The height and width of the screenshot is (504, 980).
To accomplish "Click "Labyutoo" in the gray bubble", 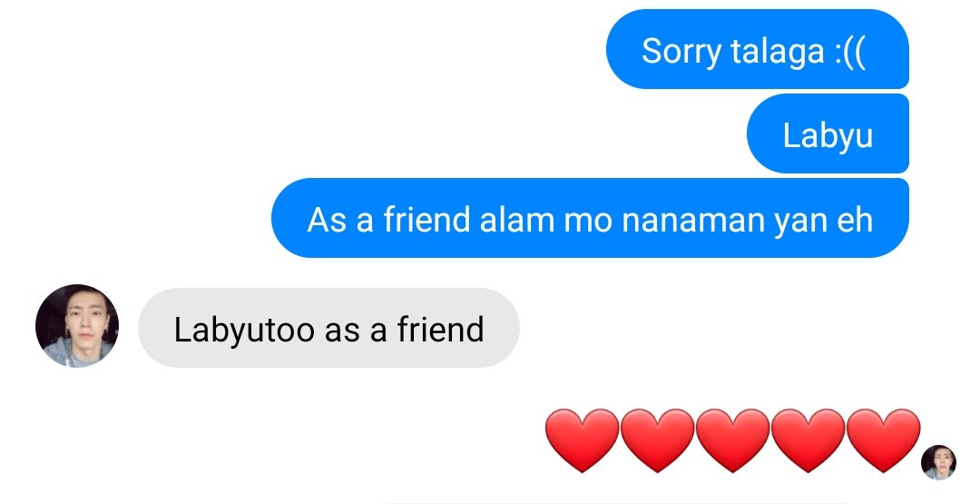I will click(244, 331).
